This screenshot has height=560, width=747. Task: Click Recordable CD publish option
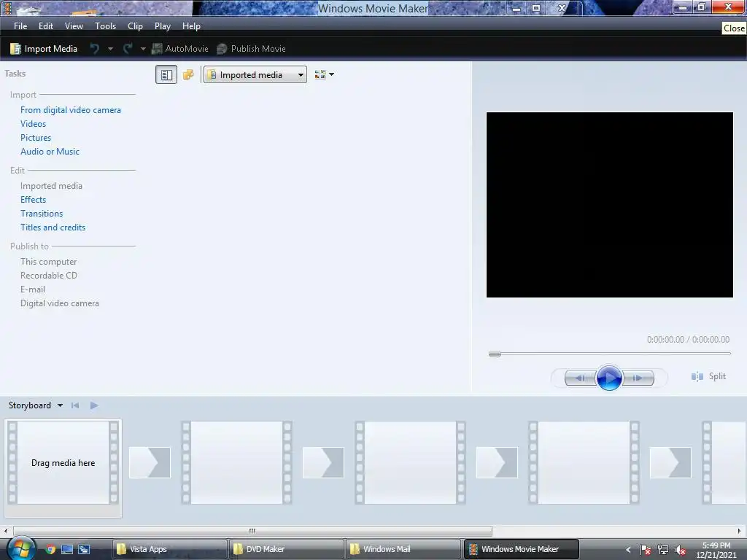pos(49,275)
